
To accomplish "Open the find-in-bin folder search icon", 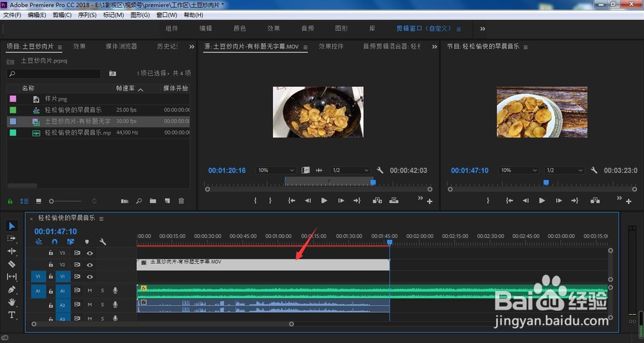I will 113,73.
